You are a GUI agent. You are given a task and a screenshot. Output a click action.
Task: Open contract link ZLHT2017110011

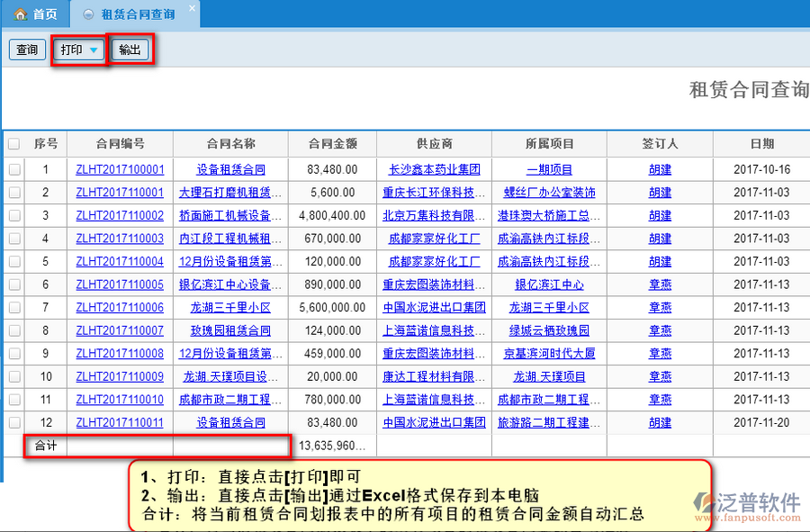click(120, 422)
